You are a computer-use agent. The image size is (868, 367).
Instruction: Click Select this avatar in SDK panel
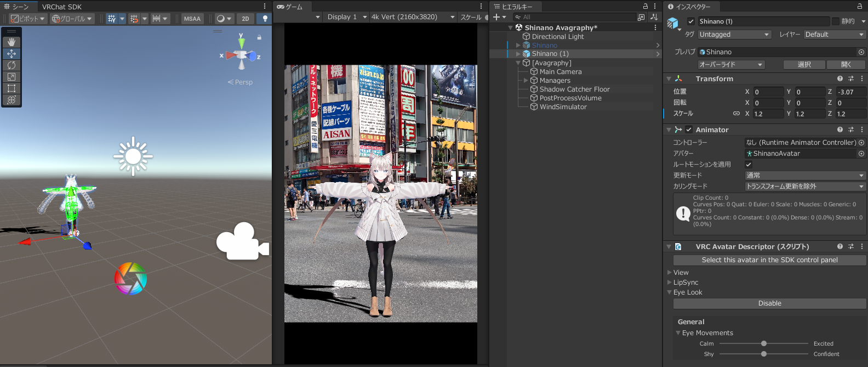(x=769, y=260)
